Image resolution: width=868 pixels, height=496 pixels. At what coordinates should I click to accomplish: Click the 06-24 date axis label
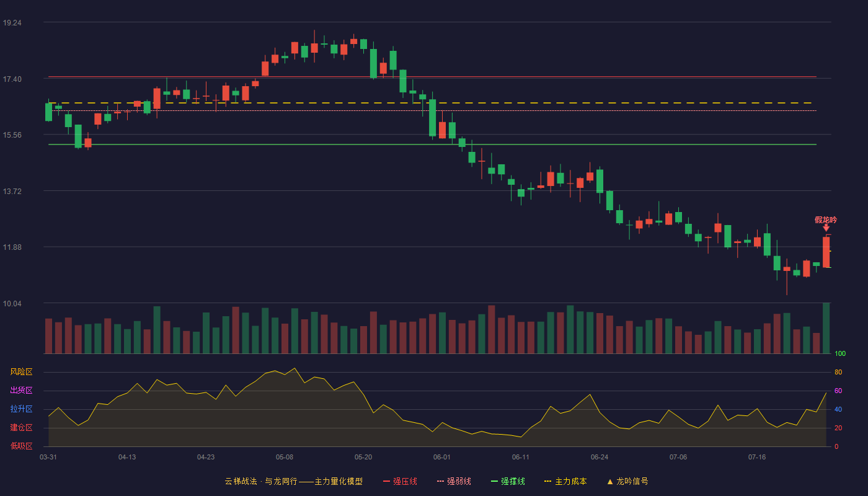[600, 457]
